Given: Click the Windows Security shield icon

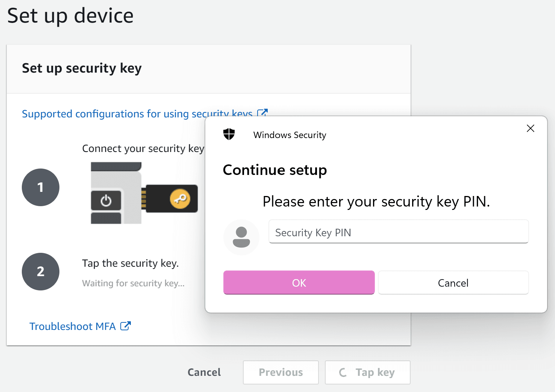Looking at the screenshot, I should tap(229, 134).
